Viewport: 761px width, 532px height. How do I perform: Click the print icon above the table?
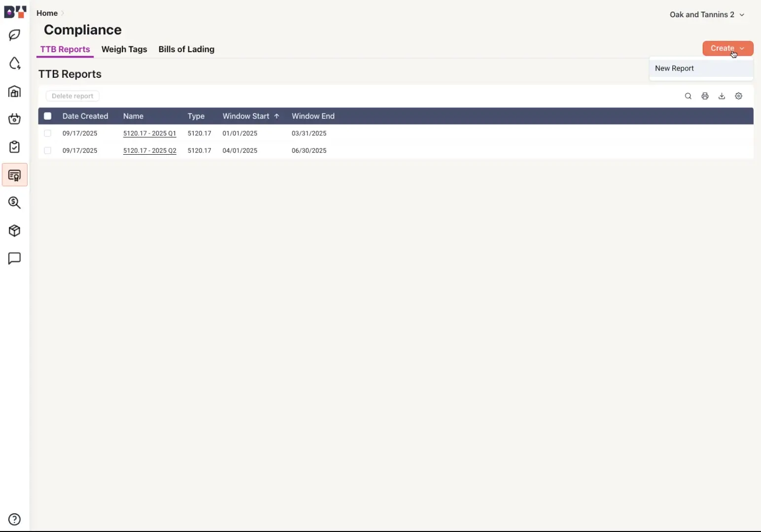705,96
